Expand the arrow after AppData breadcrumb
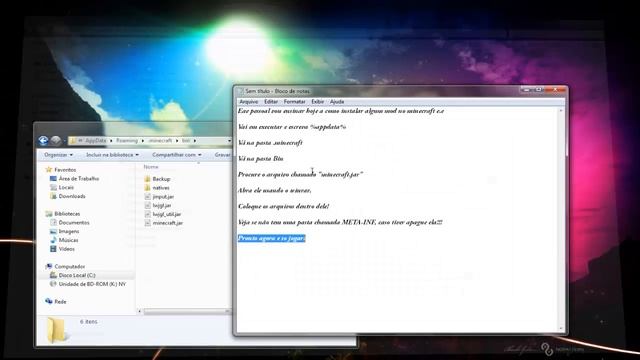The height and width of the screenshot is (360, 640). 111,141
